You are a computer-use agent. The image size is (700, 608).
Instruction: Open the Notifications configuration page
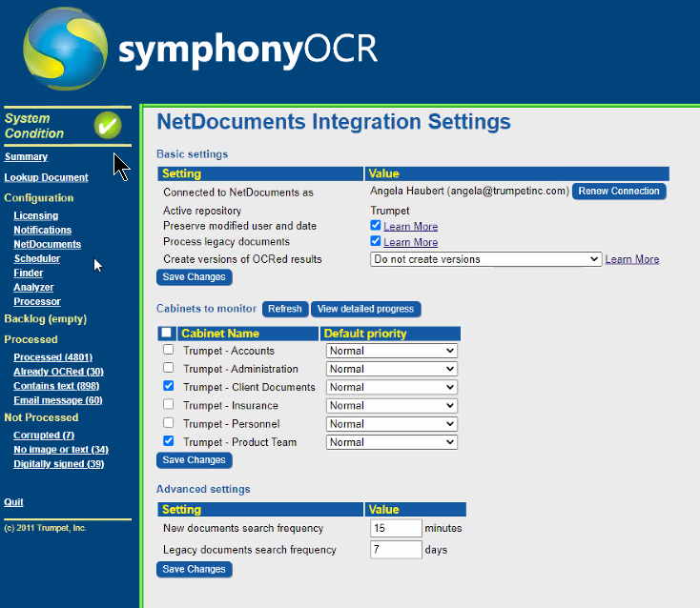click(x=42, y=230)
